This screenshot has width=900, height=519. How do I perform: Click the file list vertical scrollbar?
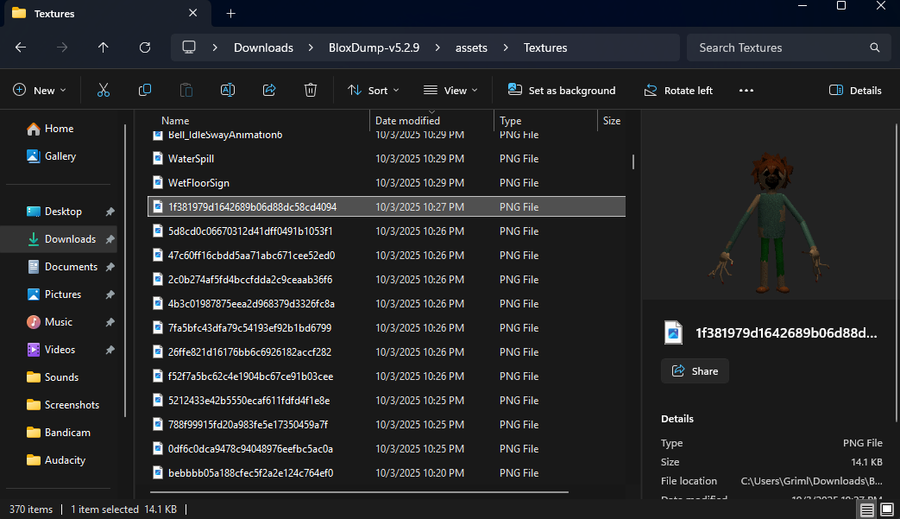[632, 161]
